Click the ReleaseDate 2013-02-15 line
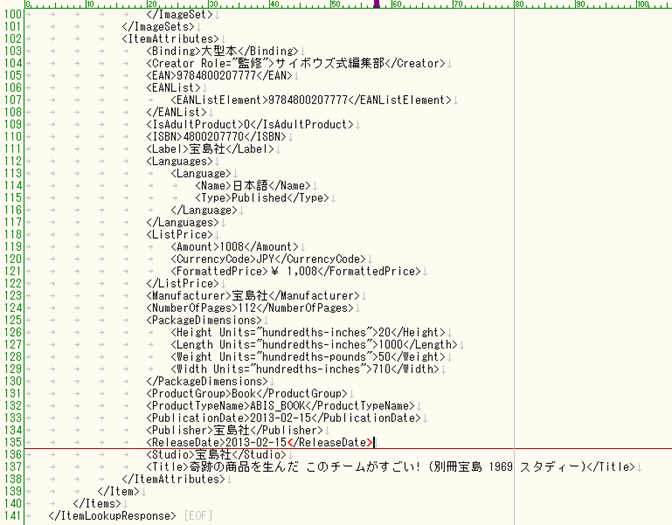Image resolution: width=672 pixels, height=525 pixels. [x=259, y=442]
